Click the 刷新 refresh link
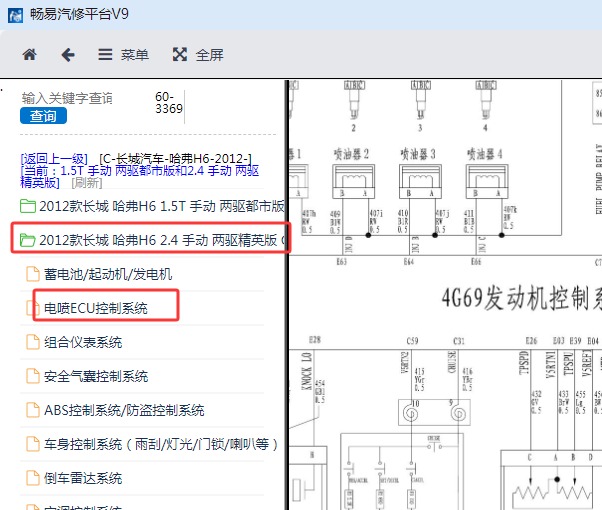 (87, 183)
